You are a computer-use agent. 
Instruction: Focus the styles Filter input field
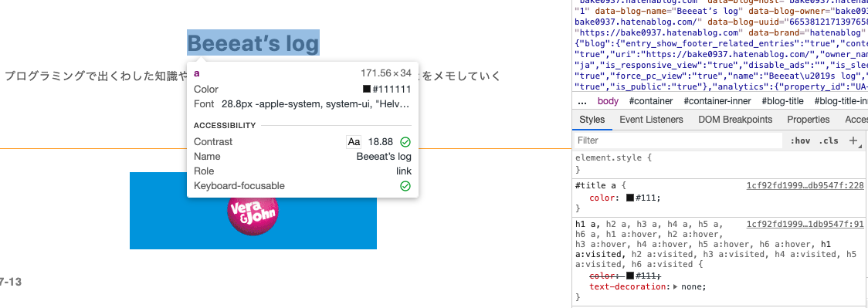[677, 141]
